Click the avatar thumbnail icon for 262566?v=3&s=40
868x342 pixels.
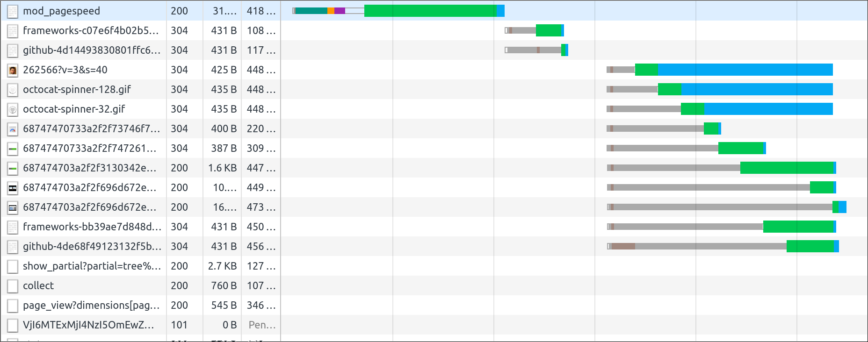pyautogui.click(x=13, y=70)
